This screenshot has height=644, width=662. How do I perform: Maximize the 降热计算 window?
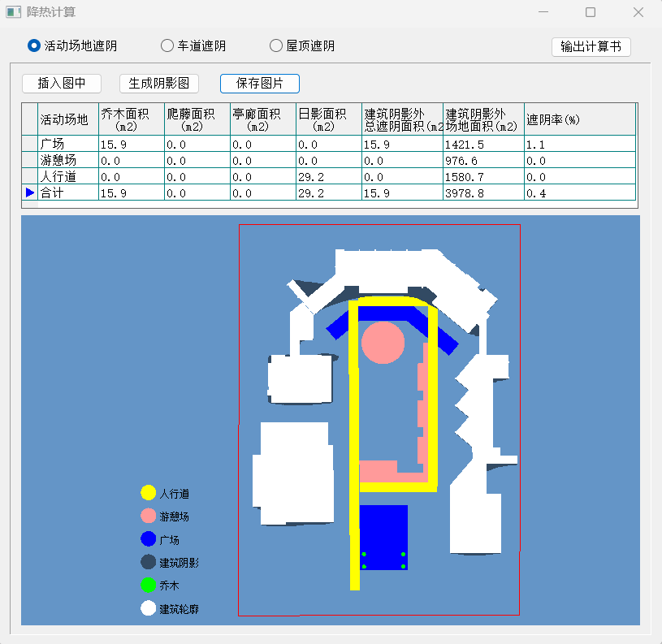[591, 12]
